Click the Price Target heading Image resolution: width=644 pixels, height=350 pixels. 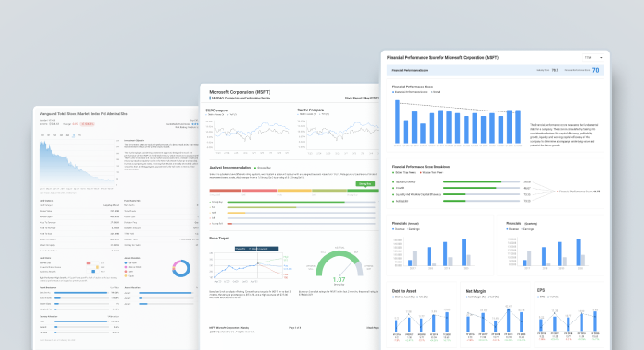tap(219, 239)
